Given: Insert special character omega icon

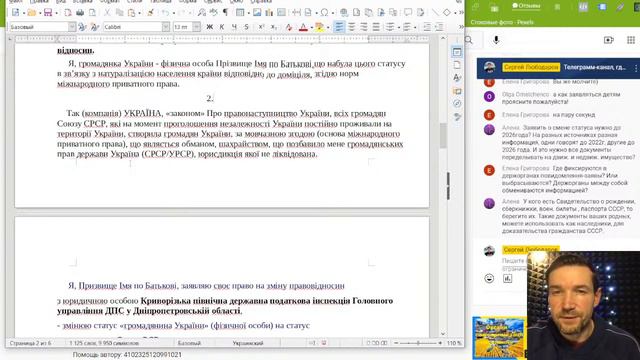Looking at the screenshot, I should click(x=324, y=13).
